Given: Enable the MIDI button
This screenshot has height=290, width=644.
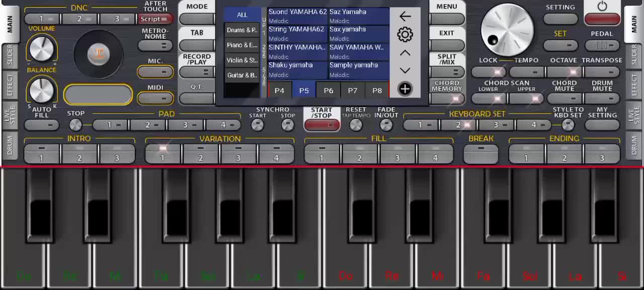Looking at the screenshot, I should coord(155,98).
